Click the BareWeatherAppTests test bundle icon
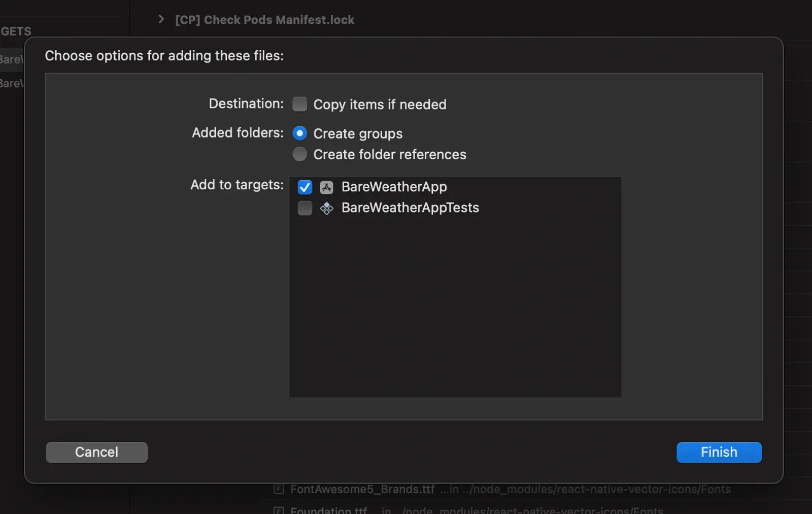Image resolution: width=812 pixels, height=514 pixels. pyautogui.click(x=326, y=208)
